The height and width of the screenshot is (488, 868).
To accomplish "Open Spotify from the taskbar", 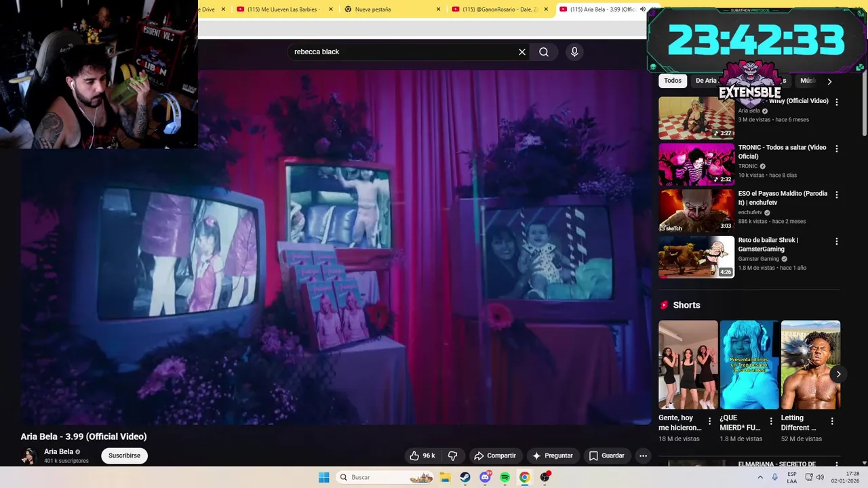I will click(505, 477).
